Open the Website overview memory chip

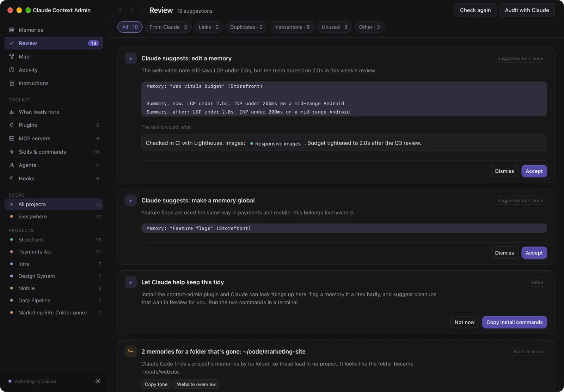click(196, 384)
